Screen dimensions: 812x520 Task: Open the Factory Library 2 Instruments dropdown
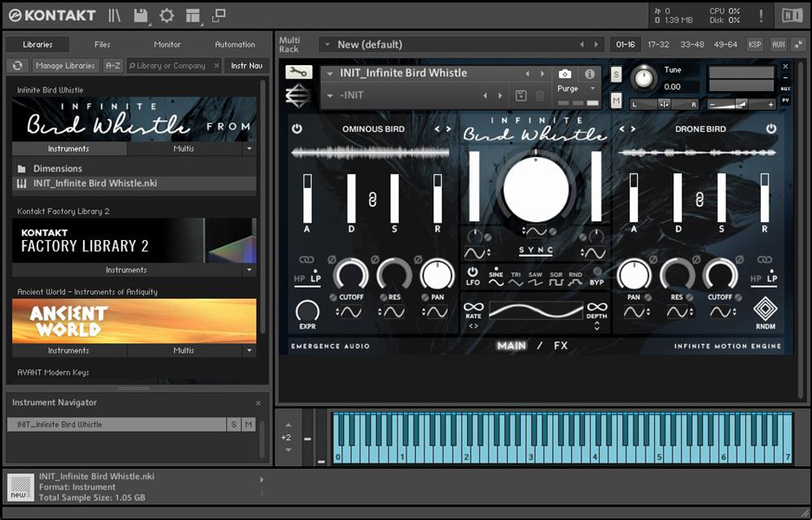[250, 270]
